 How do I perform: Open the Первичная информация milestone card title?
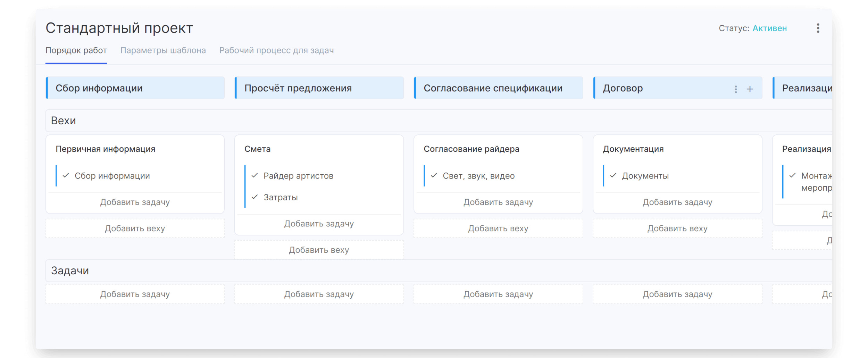pos(105,149)
